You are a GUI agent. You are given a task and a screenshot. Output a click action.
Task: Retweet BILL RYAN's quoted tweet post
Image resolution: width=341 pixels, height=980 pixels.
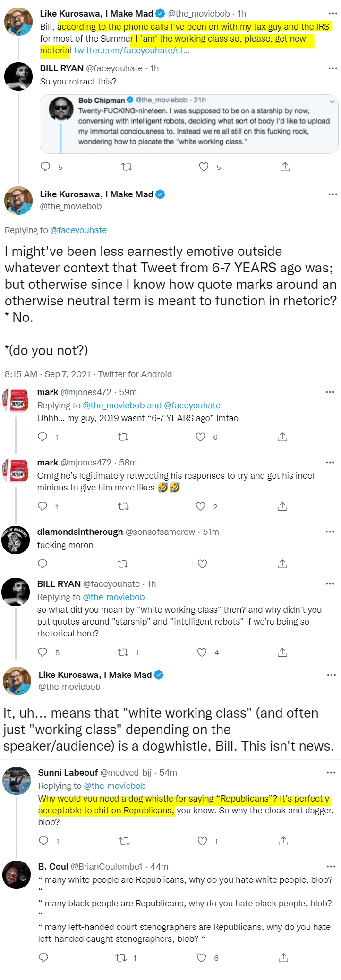pyautogui.click(x=127, y=167)
